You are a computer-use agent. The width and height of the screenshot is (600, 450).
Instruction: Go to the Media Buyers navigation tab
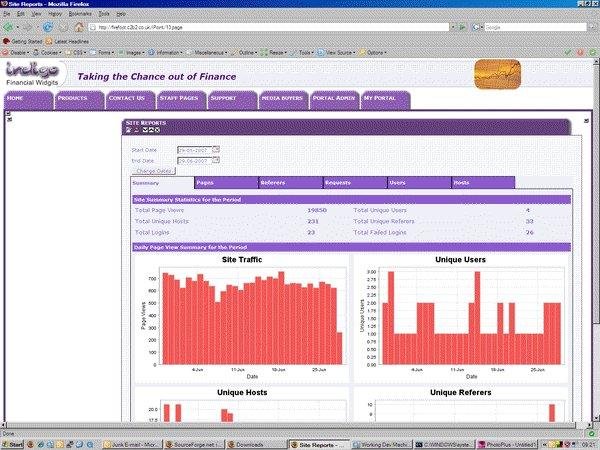pos(284,100)
